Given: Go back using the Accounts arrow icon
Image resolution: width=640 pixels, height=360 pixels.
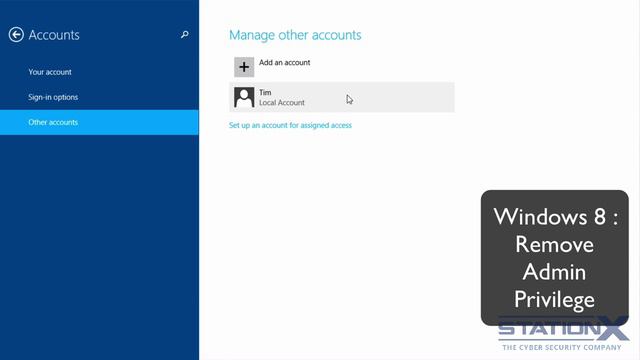Looking at the screenshot, I should coord(16,35).
